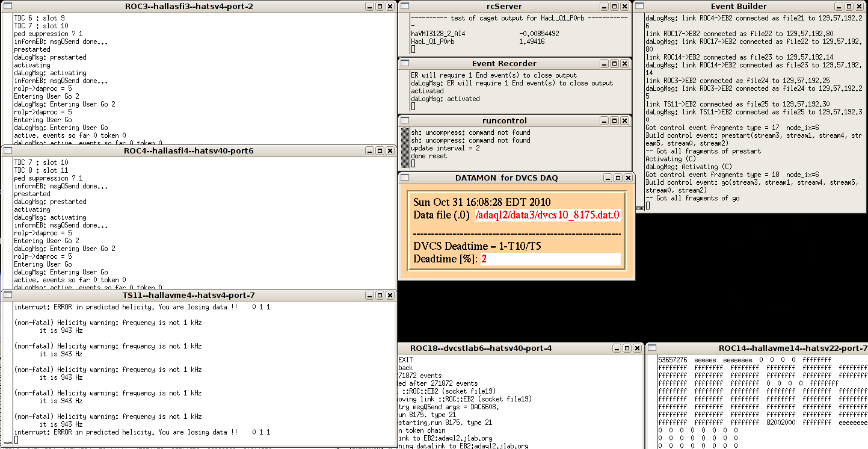Maximize the DATAMON for DVCS DAQ window
Screen dimensions: 868x449
point(618,178)
